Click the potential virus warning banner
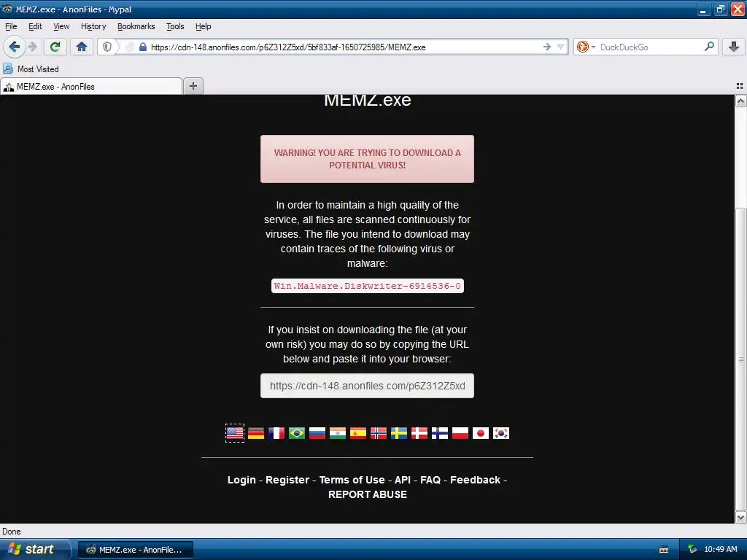Viewport: 747px width, 560px height. [x=368, y=159]
